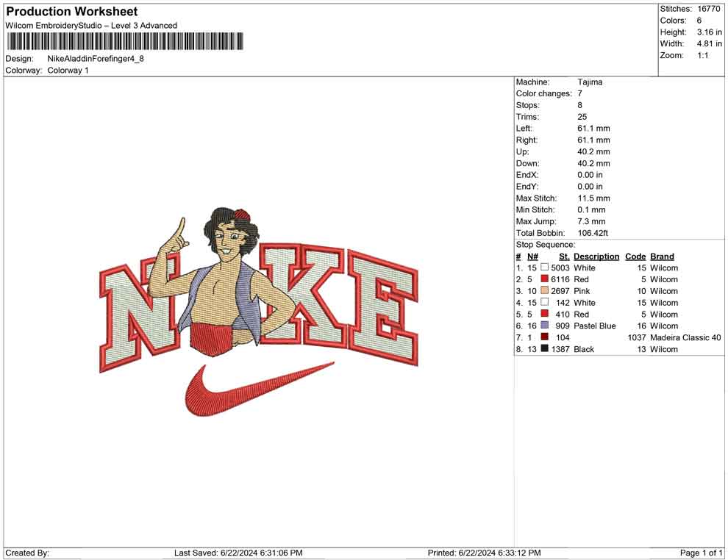Image resolution: width=728 pixels, height=560 pixels.
Task: Click the 'Stop Sequence:' heading
Action: [546, 245]
